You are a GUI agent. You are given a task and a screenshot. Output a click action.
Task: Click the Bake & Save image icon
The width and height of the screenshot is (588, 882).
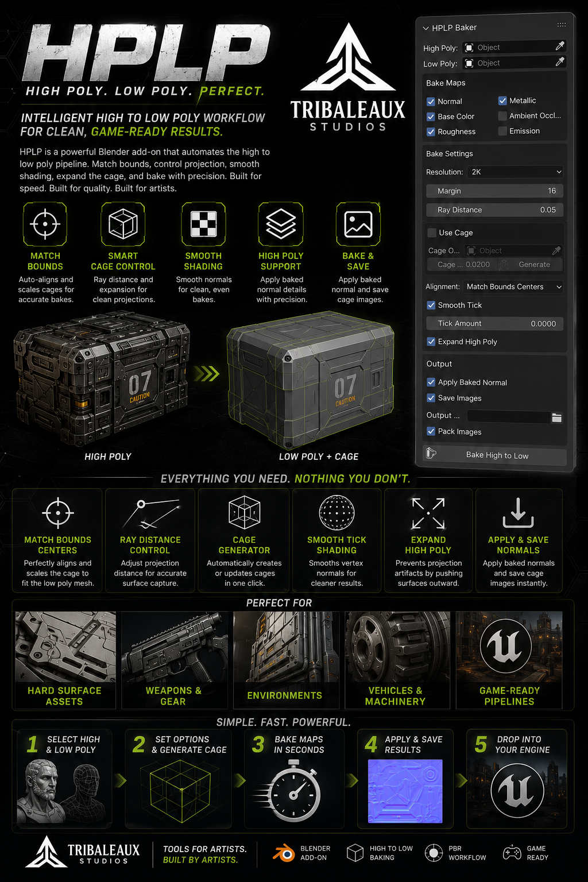358,224
